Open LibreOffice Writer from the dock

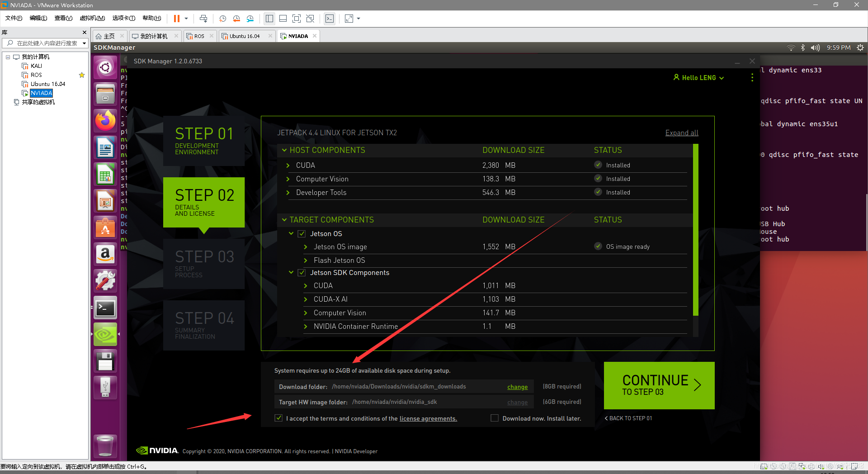coord(105,147)
